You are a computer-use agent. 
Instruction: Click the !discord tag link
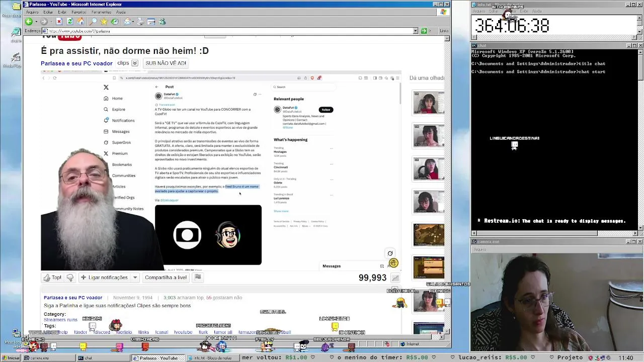pyautogui.click(x=101, y=332)
